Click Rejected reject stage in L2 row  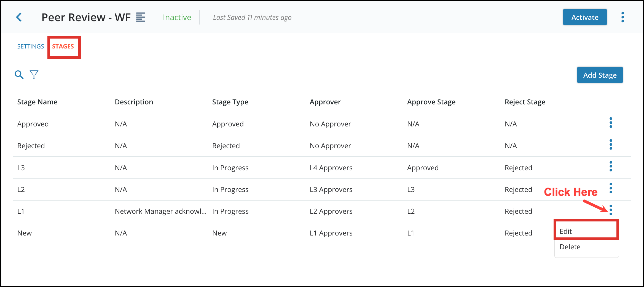[x=518, y=189]
